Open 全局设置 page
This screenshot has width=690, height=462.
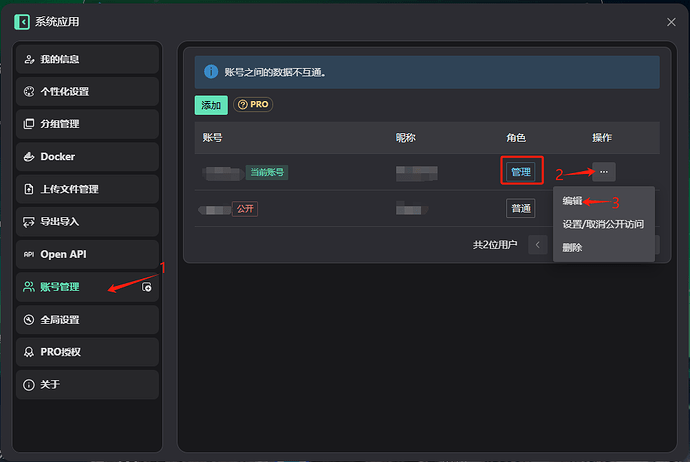87,319
